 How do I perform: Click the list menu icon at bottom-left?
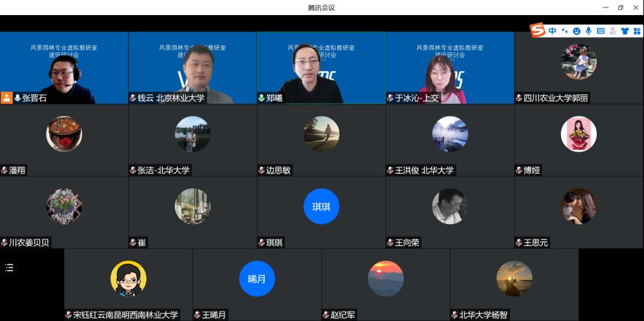click(9, 267)
